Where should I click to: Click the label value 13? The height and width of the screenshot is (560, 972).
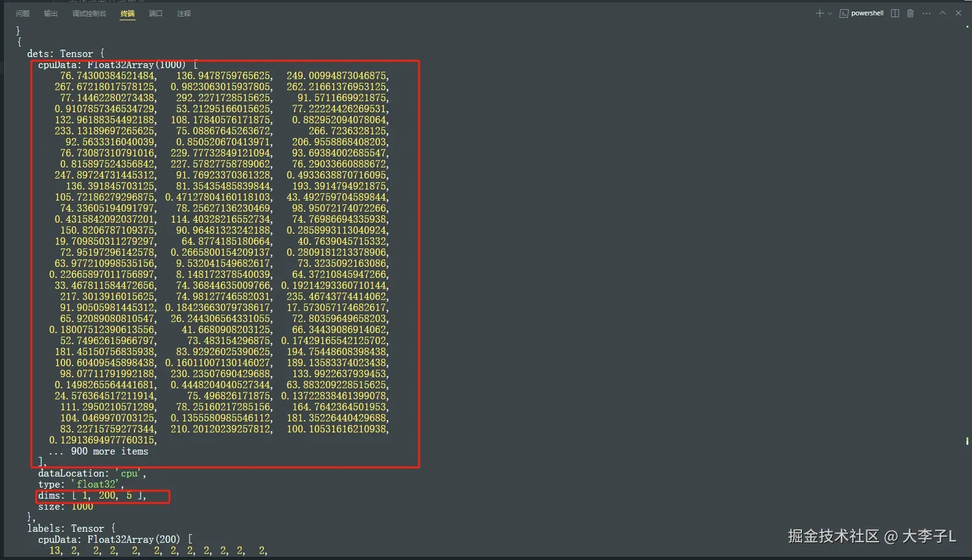click(56, 551)
